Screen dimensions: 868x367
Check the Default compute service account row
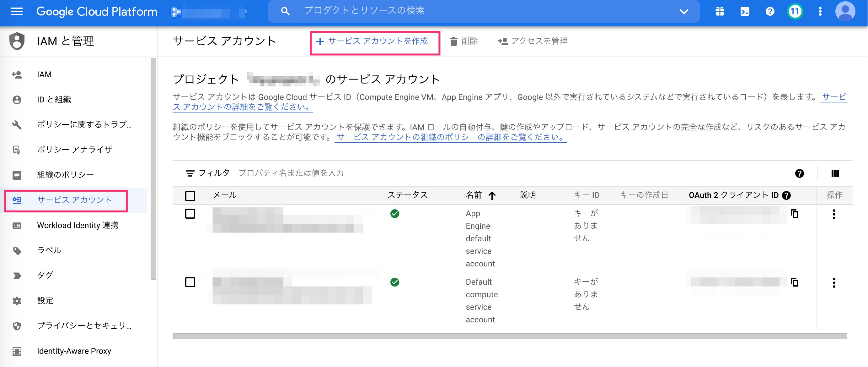[190, 282]
